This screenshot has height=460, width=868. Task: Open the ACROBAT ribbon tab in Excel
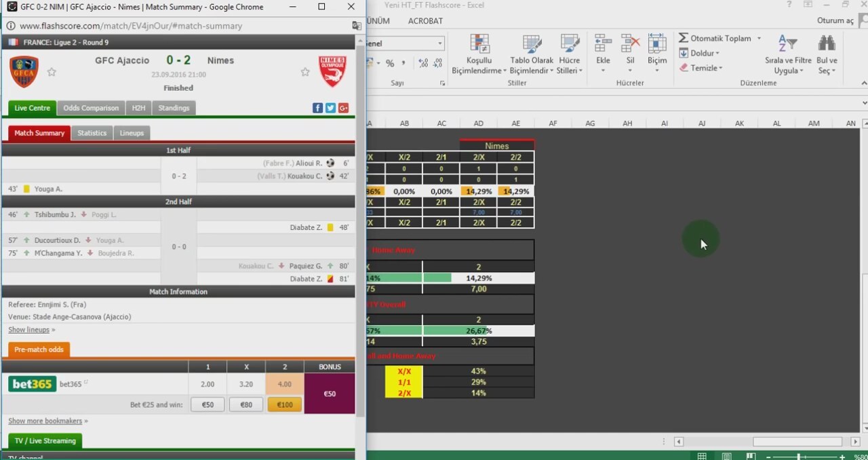pyautogui.click(x=425, y=21)
